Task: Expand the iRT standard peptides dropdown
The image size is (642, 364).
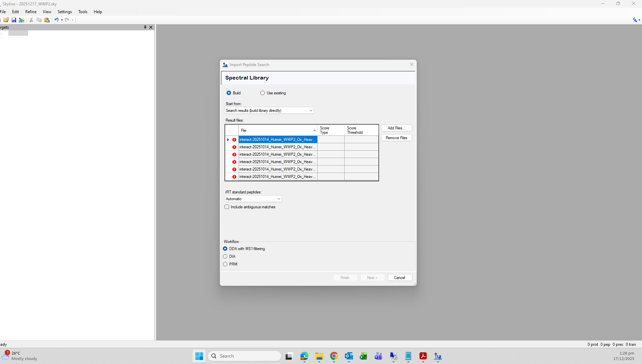Action: click(253, 199)
